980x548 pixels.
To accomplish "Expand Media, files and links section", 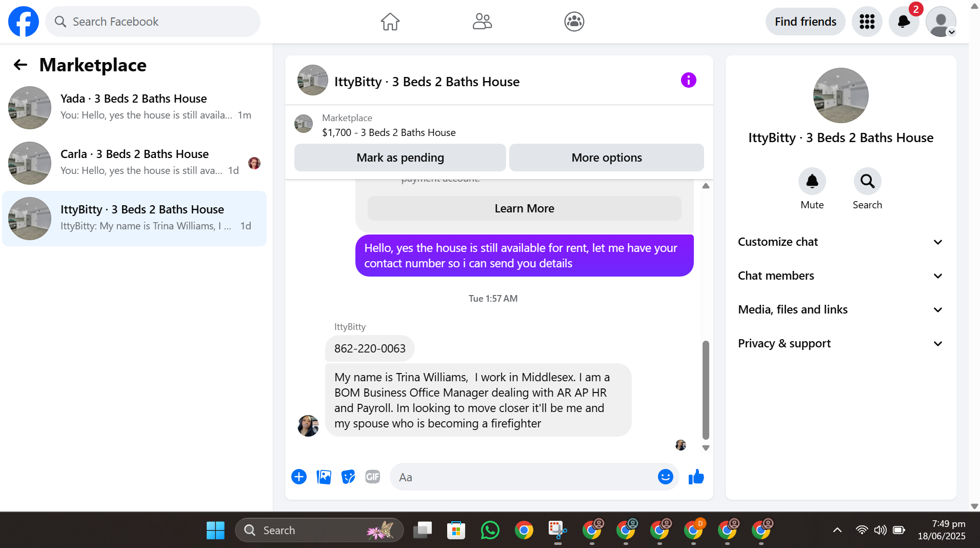I will pyautogui.click(x=841, y=309).
